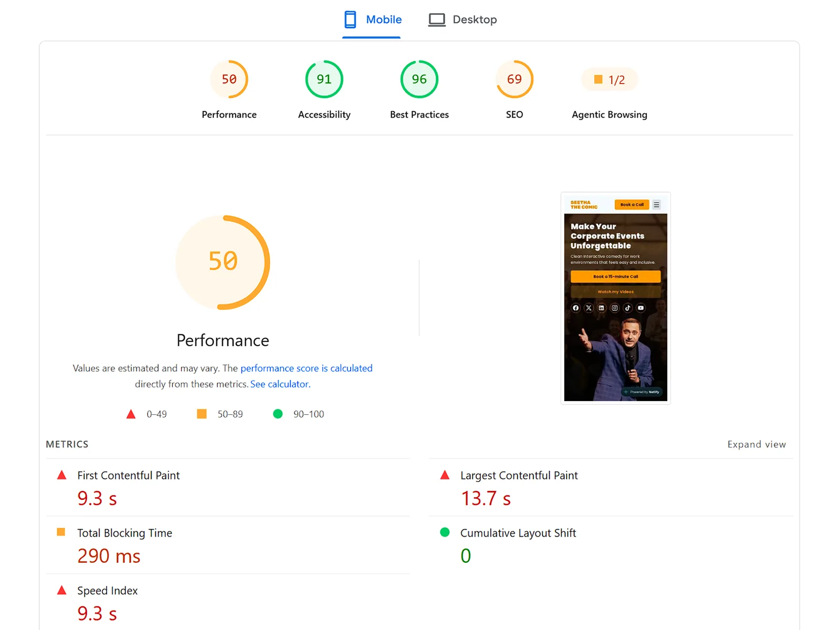
Task: Open the 'performance score is calculated' link
Action: point(307,368)
